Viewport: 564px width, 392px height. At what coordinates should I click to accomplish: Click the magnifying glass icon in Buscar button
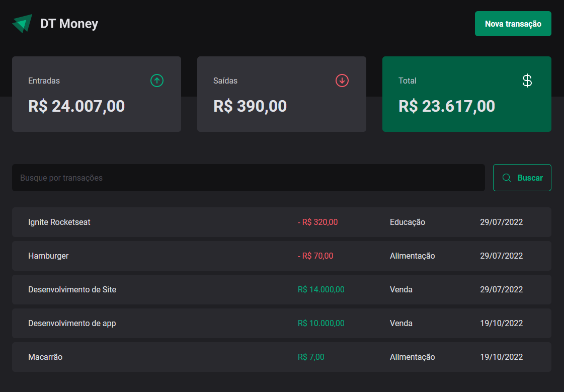(507, 178)
